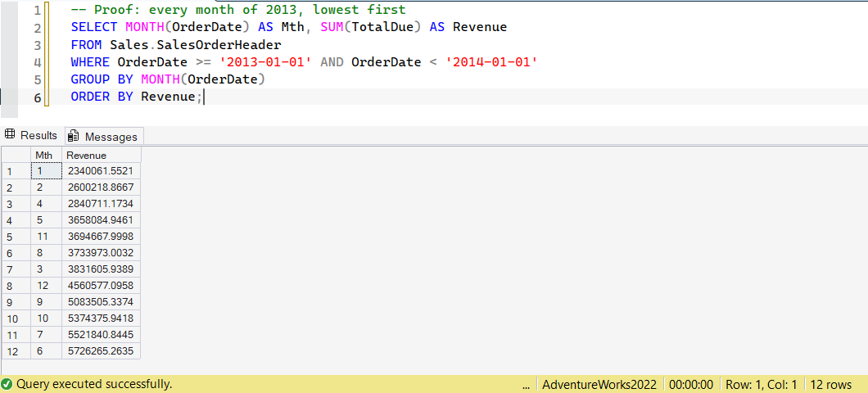Viewport: 868px width, 393px height.
Task: Select the Mth column header
Action: pyautogui.click(x=46, y=155)
